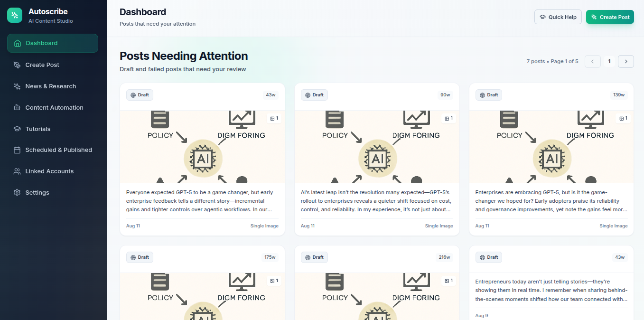This screenshot has width=644, height=320.
Task: Click the Dashboard home icon
Action: (18, 43)
